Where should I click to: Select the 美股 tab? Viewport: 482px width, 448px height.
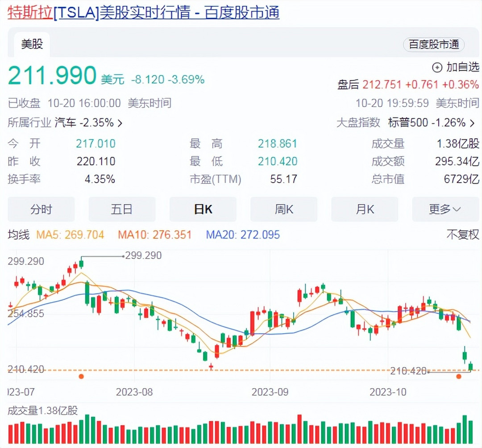(x=32, y=44)
